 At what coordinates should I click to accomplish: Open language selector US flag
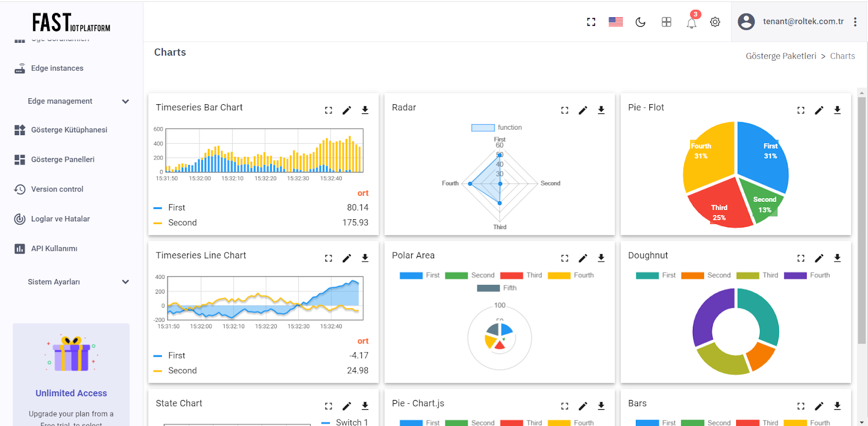coord(616,22)
